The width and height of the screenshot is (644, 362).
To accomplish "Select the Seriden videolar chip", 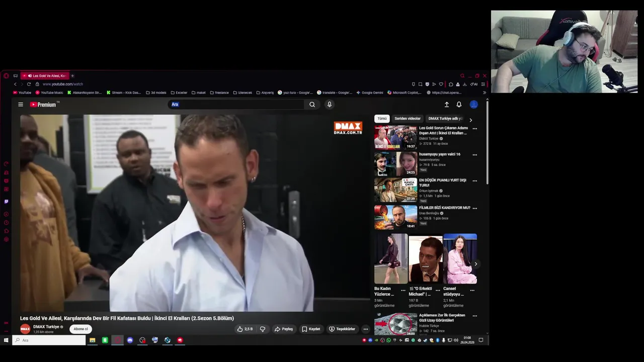I will [x=408, y=119].
